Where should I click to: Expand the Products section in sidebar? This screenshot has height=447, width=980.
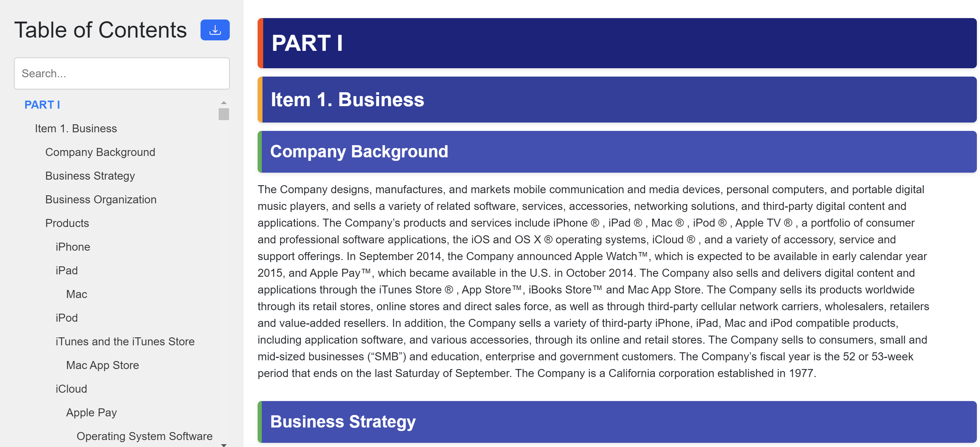coord(67,222)
